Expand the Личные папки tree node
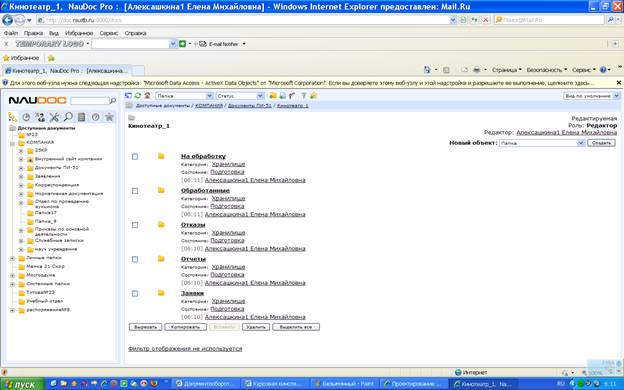 pyautogui.click(x=13, y=258)
